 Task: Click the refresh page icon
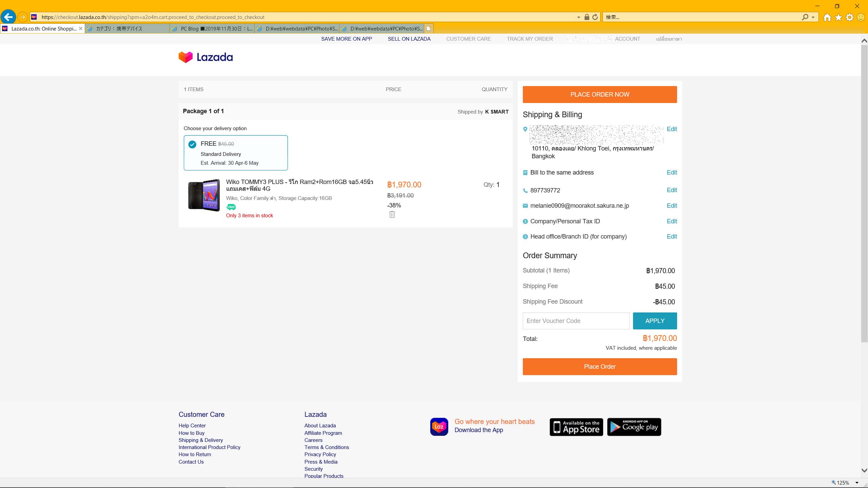595,17
